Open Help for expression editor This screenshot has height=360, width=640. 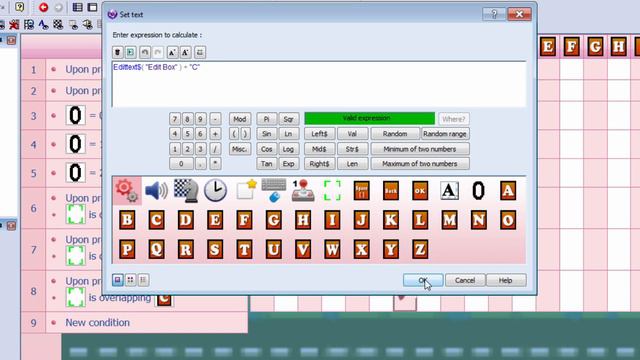pos(506,280)
